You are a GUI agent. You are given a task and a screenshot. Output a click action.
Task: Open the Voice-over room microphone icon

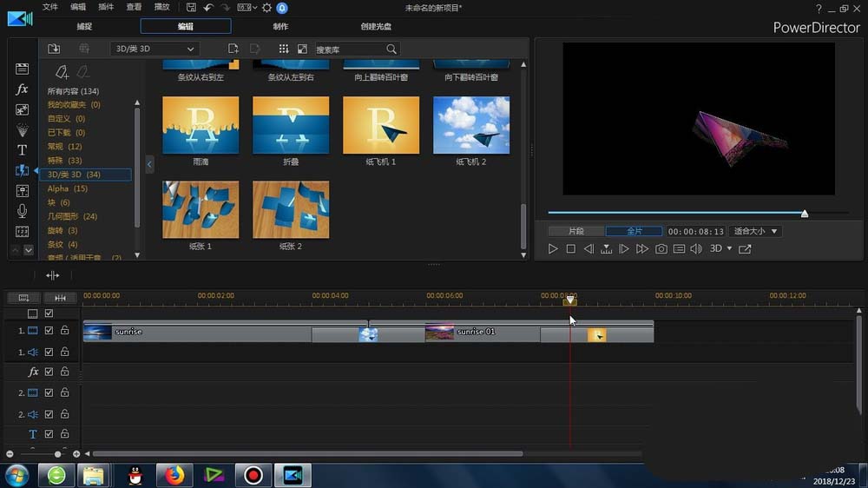(22, 211)
